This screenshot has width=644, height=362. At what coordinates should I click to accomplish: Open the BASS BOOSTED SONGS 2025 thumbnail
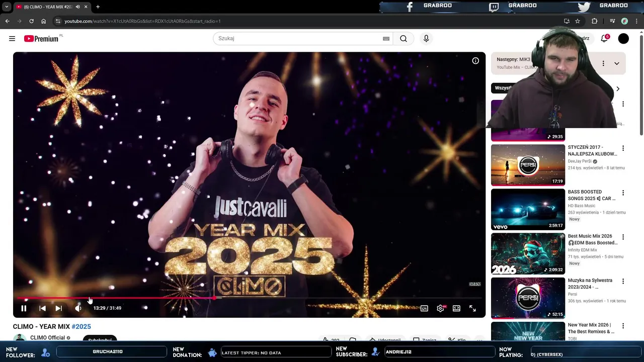pyautogui.click(x=528, y=210)
